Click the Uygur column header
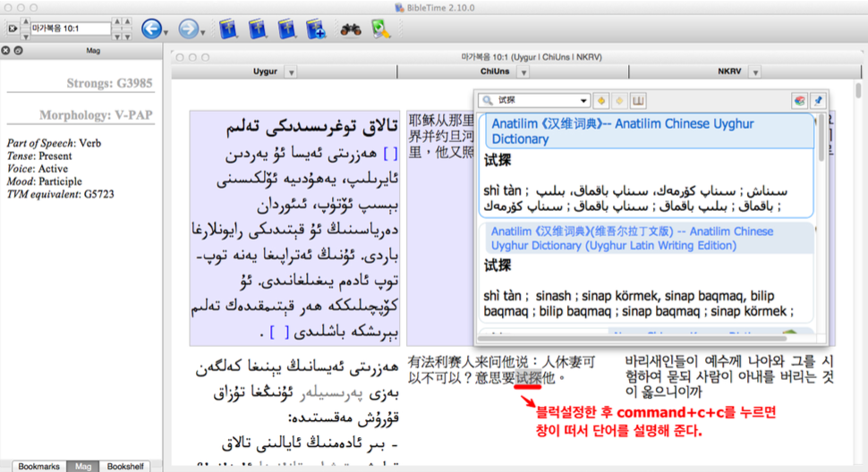The height and width of the screenshot is (472, 868). click(265, 72)
